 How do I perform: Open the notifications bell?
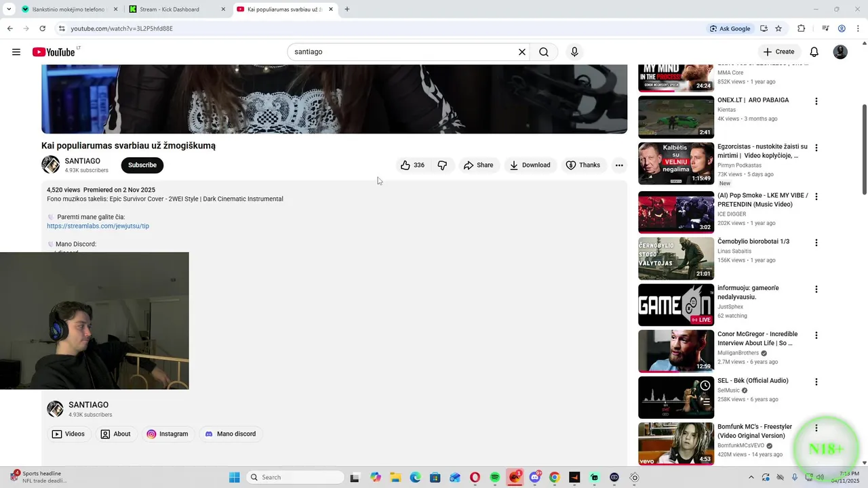[x=814, y=52]
